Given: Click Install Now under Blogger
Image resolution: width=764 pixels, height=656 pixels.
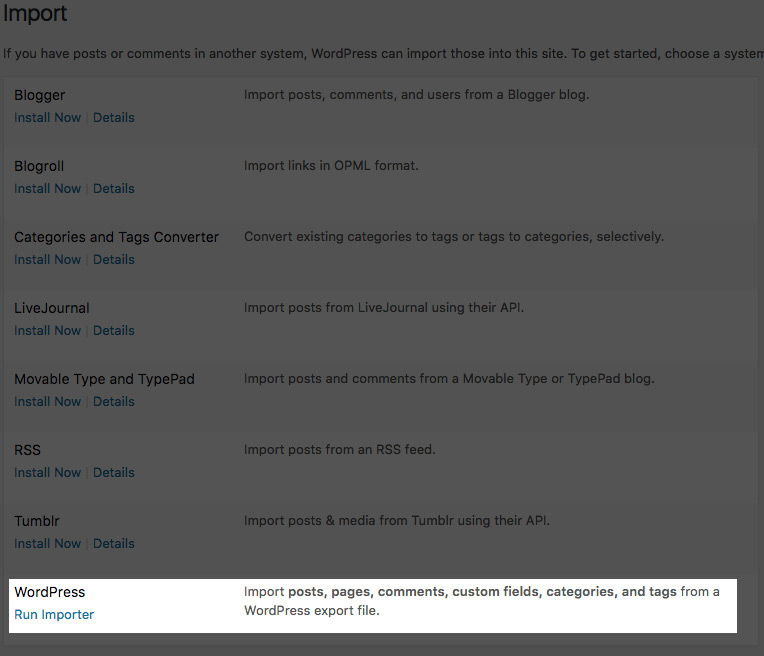Looking at the screenshot, I should pyautogui.click(x=47, y=117).
